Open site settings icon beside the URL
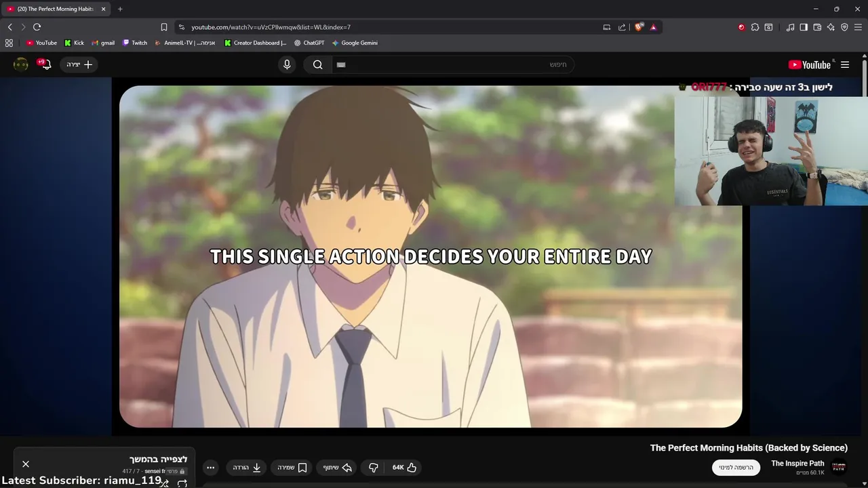The image size is (868, 488). [181, 27]
